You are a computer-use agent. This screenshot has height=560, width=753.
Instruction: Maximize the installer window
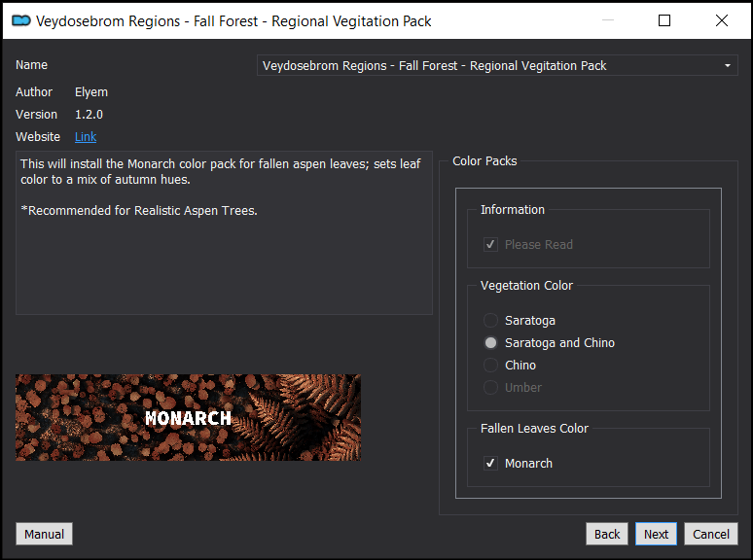pyautogui.click(x=664, y=20)
